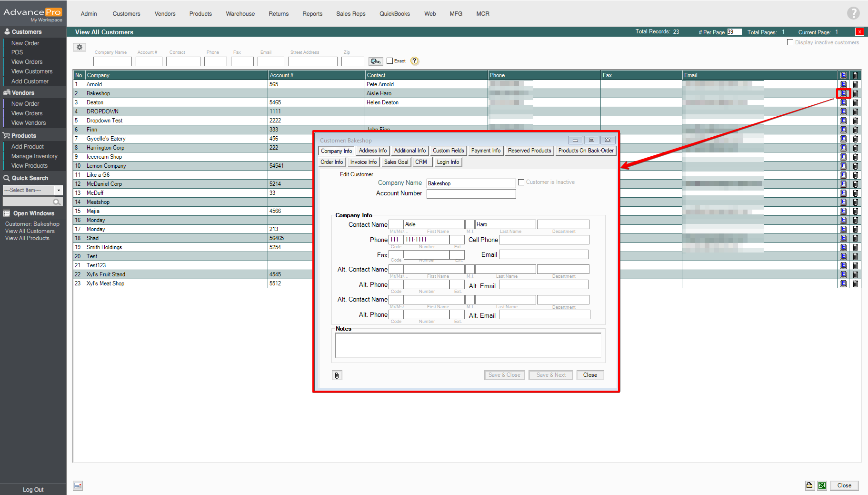This screenshot has width=868, height=495.
Task: Check the Display inactive customers box
Action: [790, 42]
